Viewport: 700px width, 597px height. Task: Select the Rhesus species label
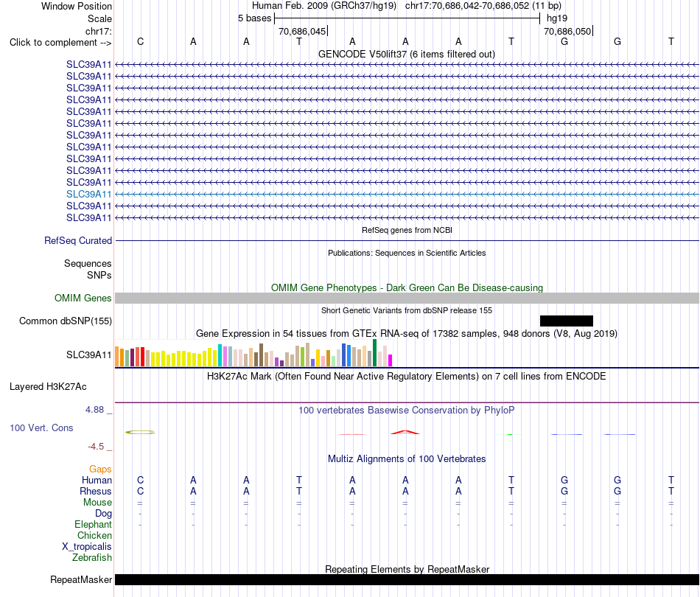(96, 491)
